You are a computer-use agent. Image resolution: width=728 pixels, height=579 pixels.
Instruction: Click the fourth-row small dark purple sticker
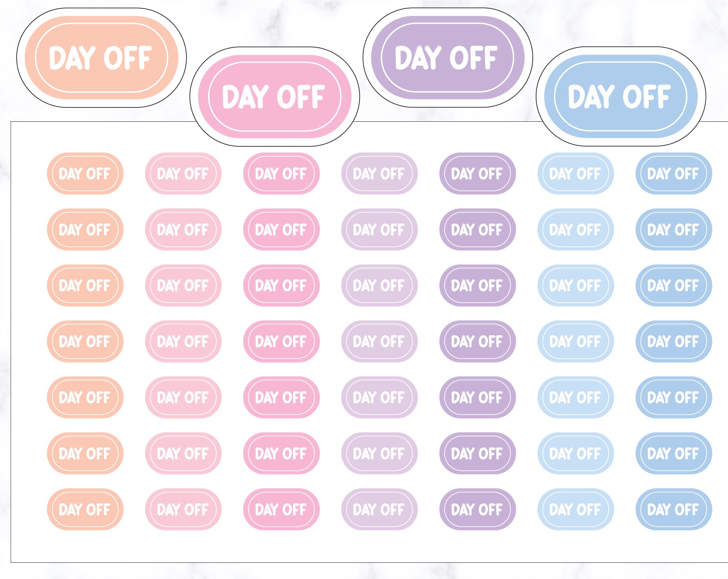[477, 341]
